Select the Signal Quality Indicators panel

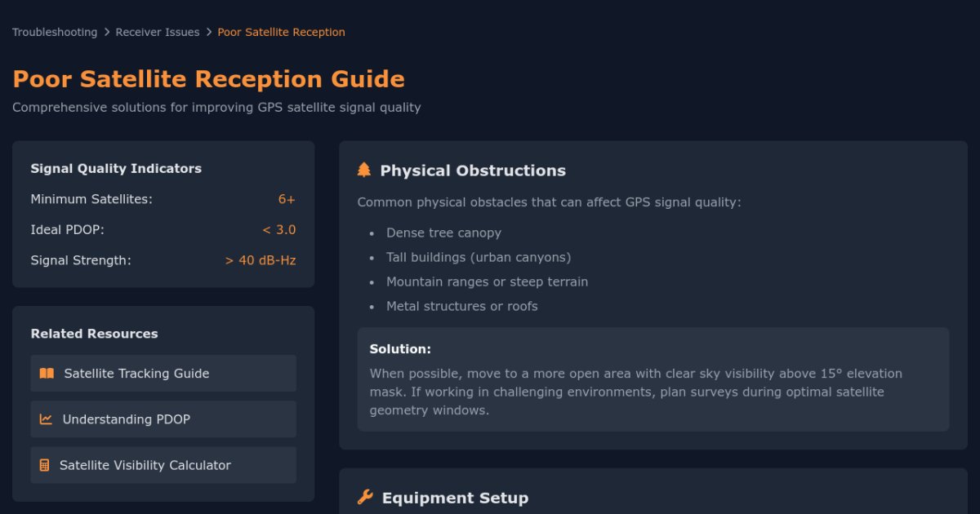(x=115, y=168)
